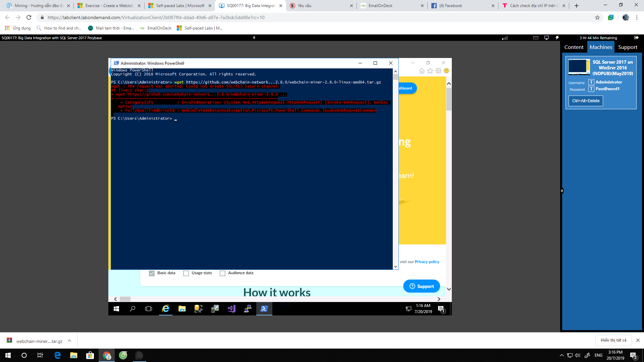644x362 pixels.
Task: Open File Explorer in VM taskbar
Action: [x=182, y=309]
